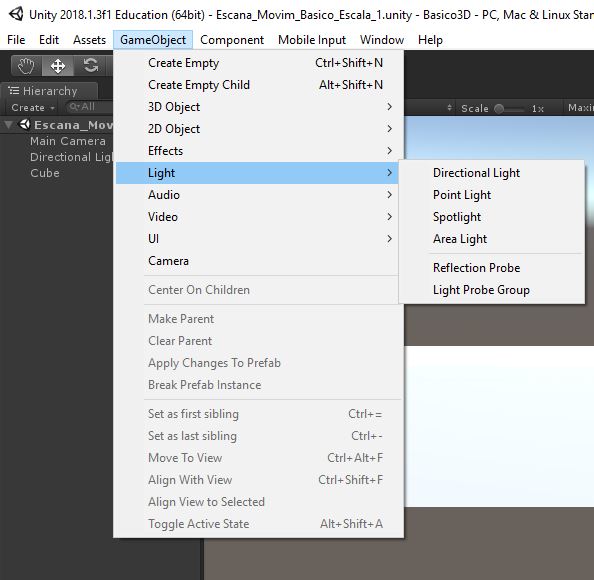Click Apply Changes To Prefab

[x=257, y=363]
